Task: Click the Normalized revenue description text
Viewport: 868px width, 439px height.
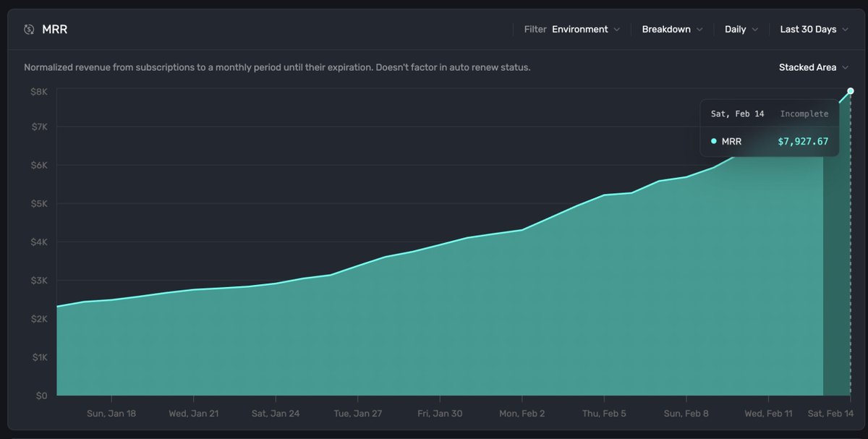Action: coord(277,67)
